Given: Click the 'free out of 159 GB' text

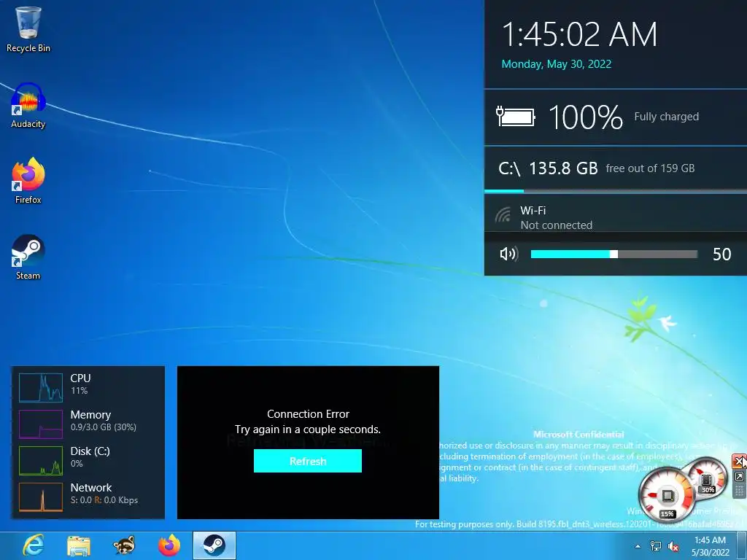Looking at the screenshot, I should pos(650,168).
